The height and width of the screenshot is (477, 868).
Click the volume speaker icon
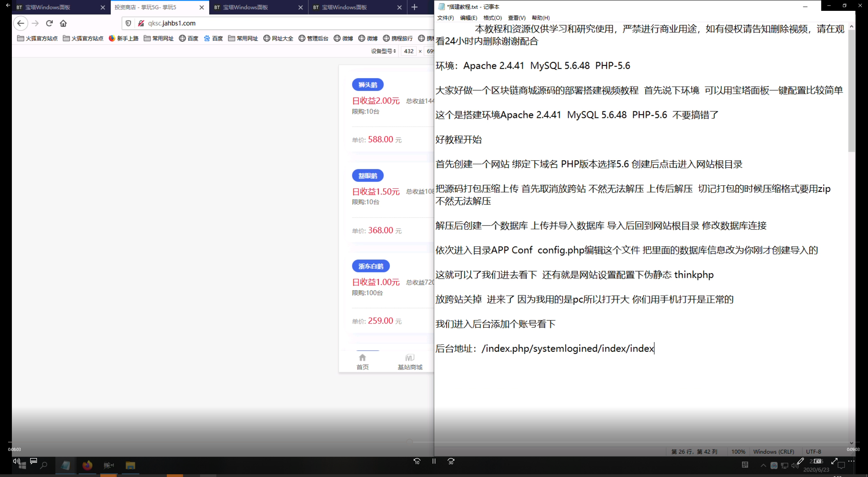click(16, 461)
